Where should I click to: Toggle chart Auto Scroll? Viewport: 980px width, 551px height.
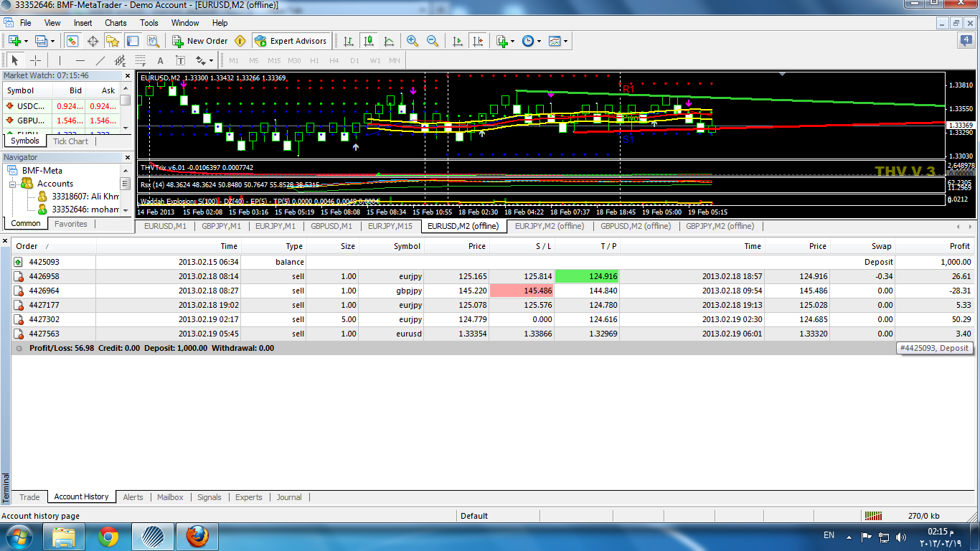tap(458, 41)
